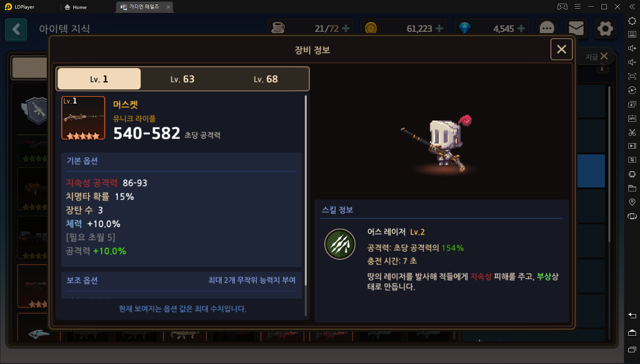Open game settings gear icon
This screenshot has width=640, height=364.
pos(605,29)
